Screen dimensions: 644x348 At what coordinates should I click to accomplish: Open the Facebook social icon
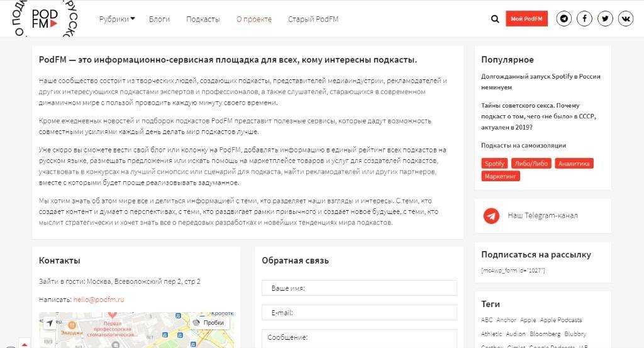584,19
